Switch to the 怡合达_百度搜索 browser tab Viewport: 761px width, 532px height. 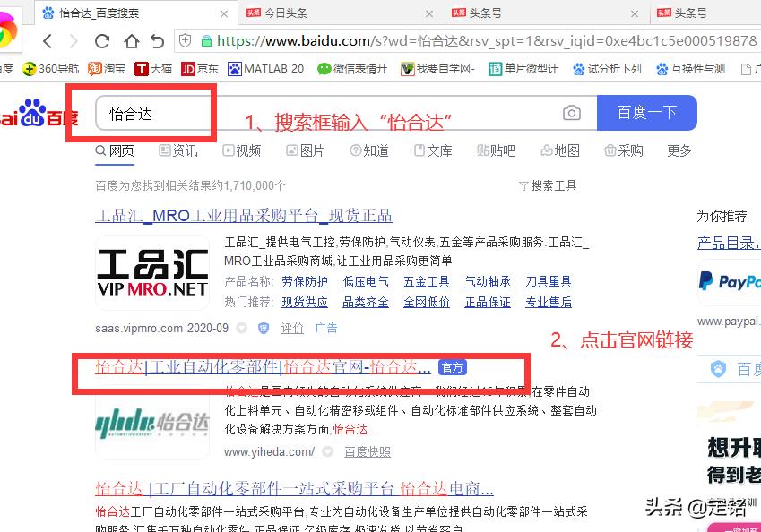136,13
